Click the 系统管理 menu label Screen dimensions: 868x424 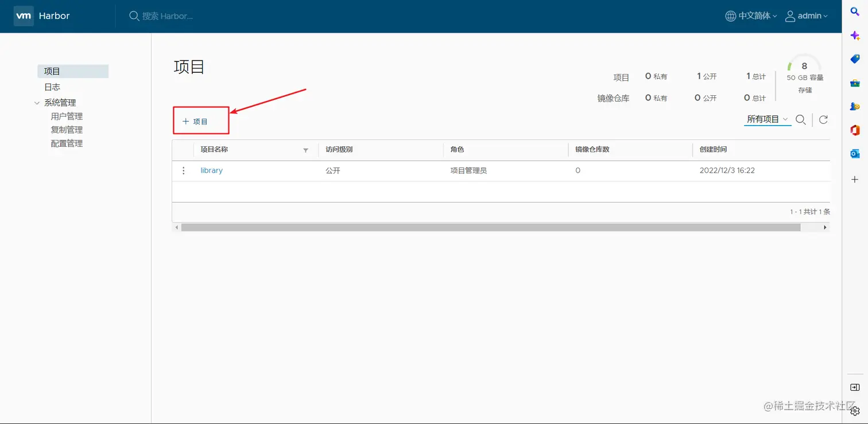point(60,103)
